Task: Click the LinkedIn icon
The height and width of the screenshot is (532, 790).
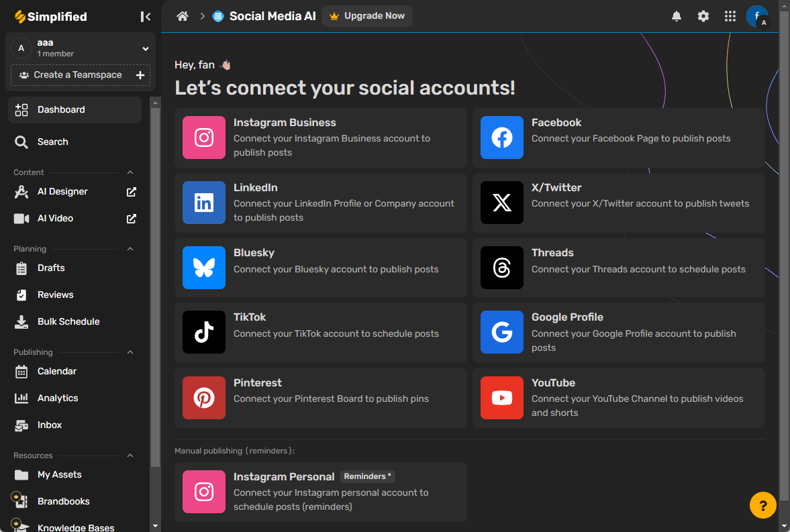Action: click(x=203, y=203)
